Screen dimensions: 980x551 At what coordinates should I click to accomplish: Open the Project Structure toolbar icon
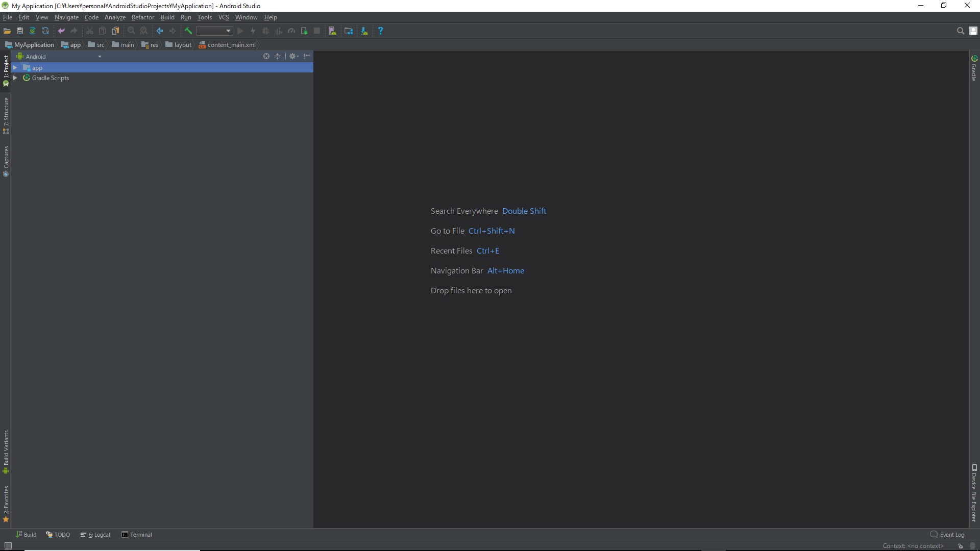[349, 31]
